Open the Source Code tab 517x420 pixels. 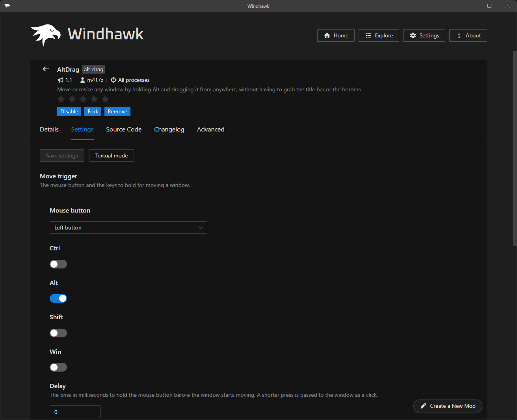[x=124, y=129]
